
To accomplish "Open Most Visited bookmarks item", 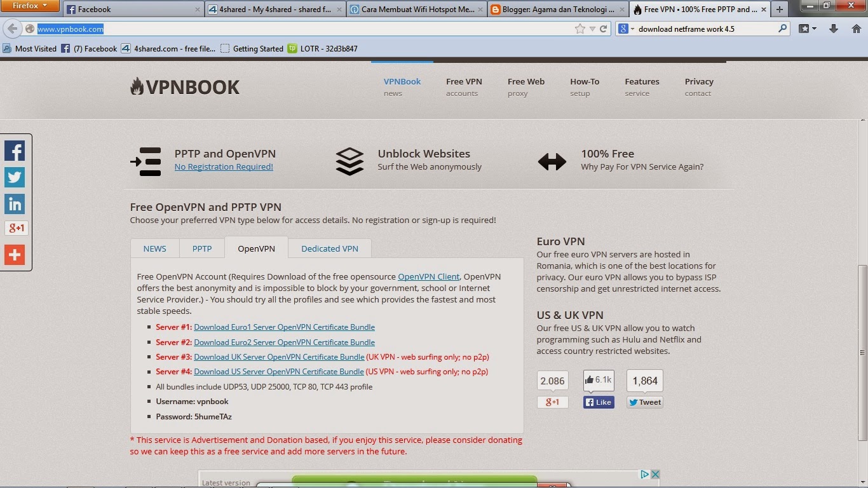I will point(29,48).
